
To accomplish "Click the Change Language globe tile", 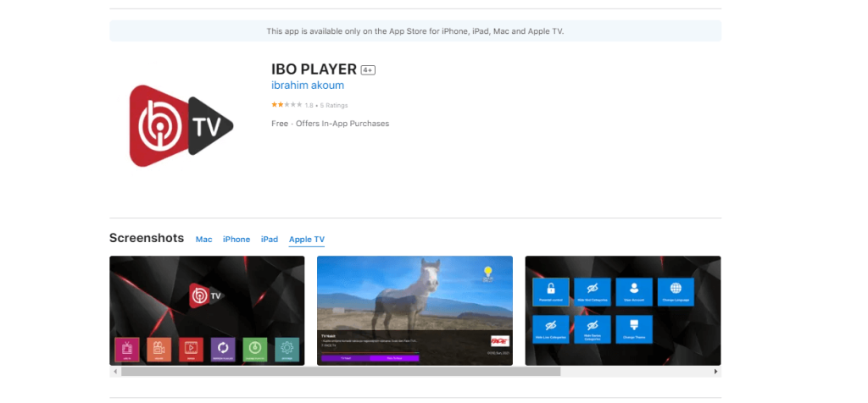I will coord(676,290).
